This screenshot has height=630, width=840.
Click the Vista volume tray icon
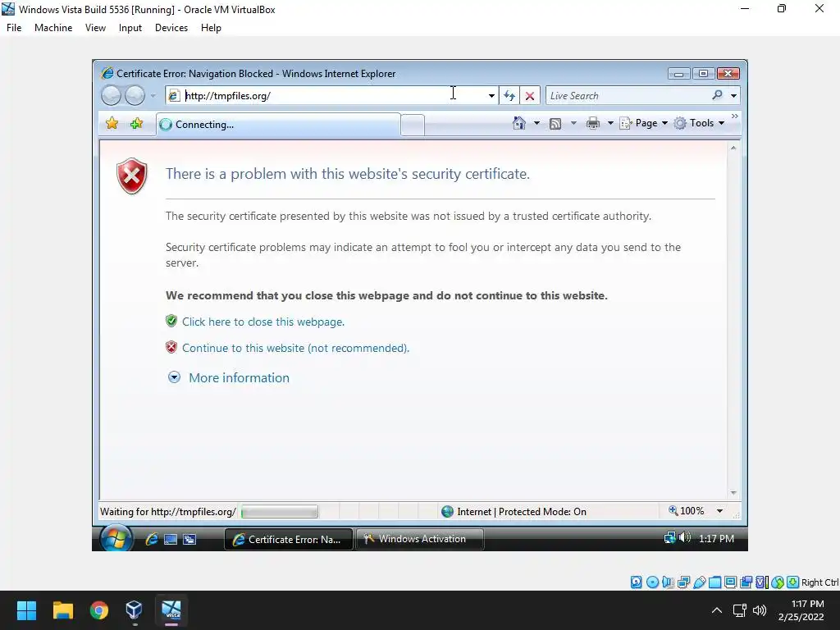pos(685,537)
